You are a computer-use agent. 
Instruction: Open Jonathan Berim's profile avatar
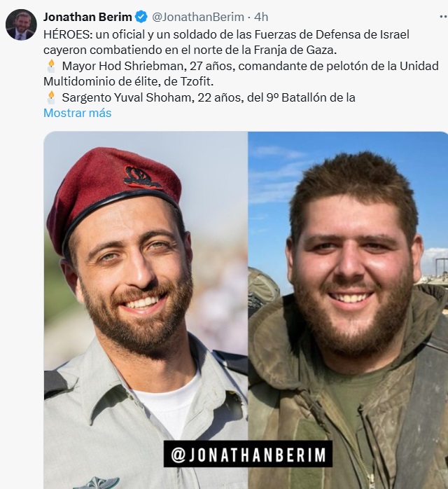tap(21, 25)
